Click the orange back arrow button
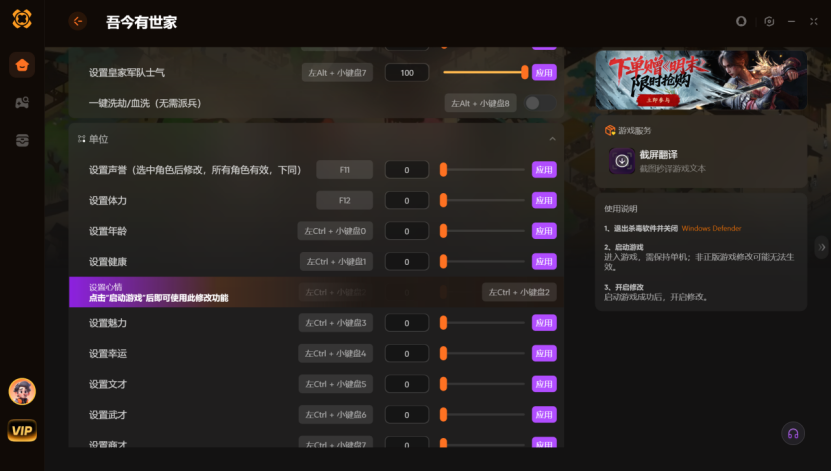Viewport: 831px width, 471px height. coord(78,21)
